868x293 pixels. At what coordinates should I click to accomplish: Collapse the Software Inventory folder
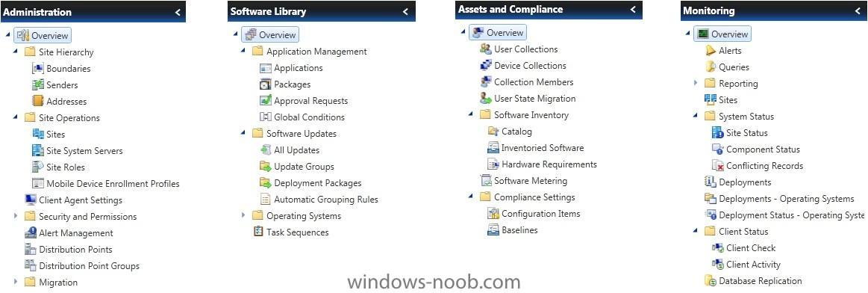[x=470, y=114]
